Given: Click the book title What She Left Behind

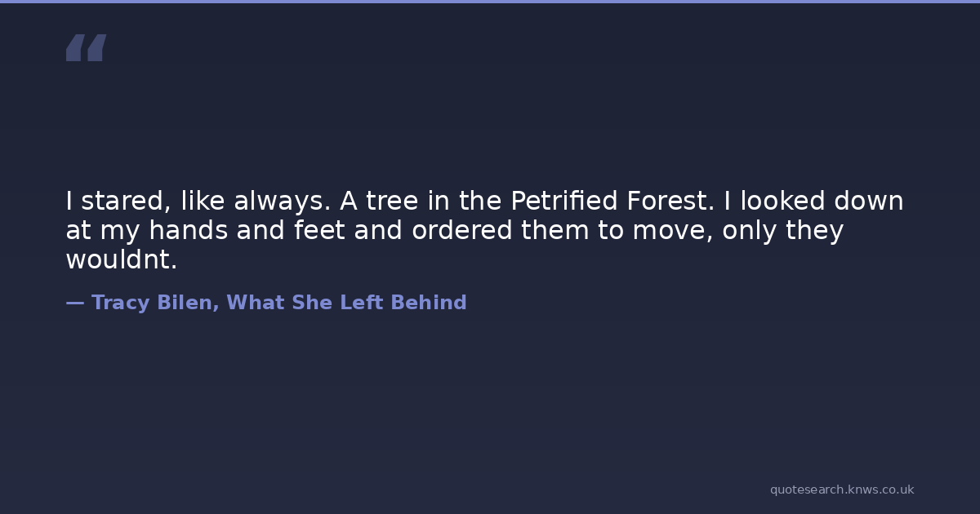Looking at the screenshot, I should (x=346, y=303).
